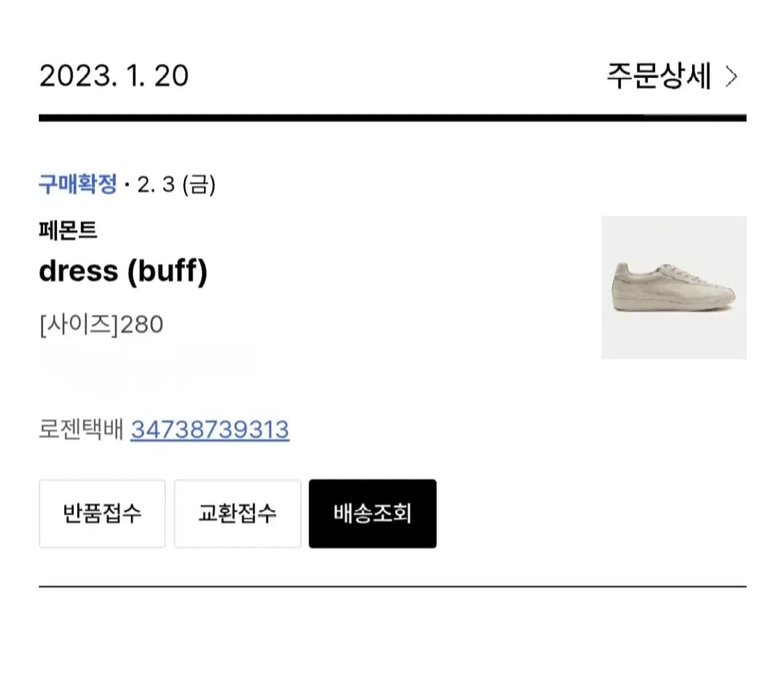Open the product thumbnail of the sneaker
This screenshot has width=784, height=687.
pyautogui.click(x=674, y=286)
